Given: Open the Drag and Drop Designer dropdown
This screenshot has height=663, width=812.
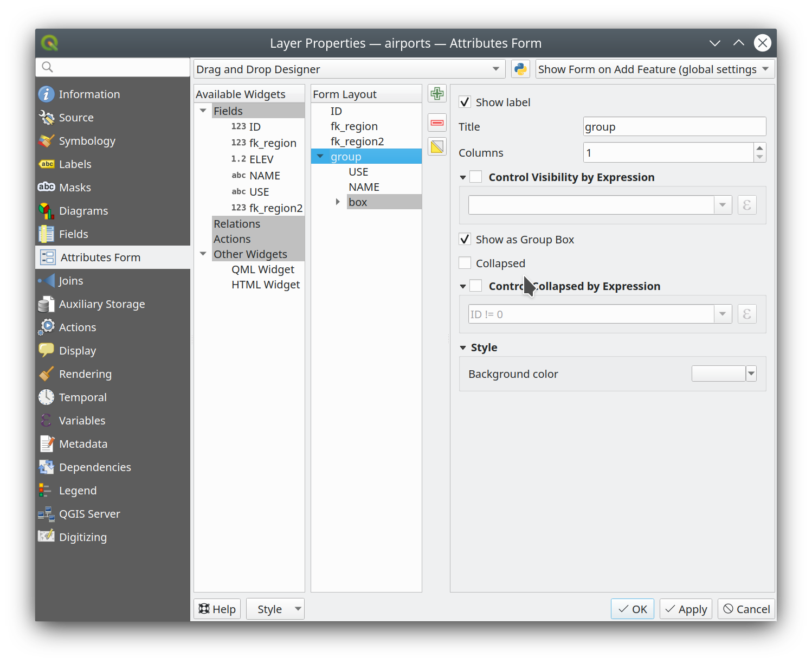Looking at the screenshot, I should click(349, 69).
